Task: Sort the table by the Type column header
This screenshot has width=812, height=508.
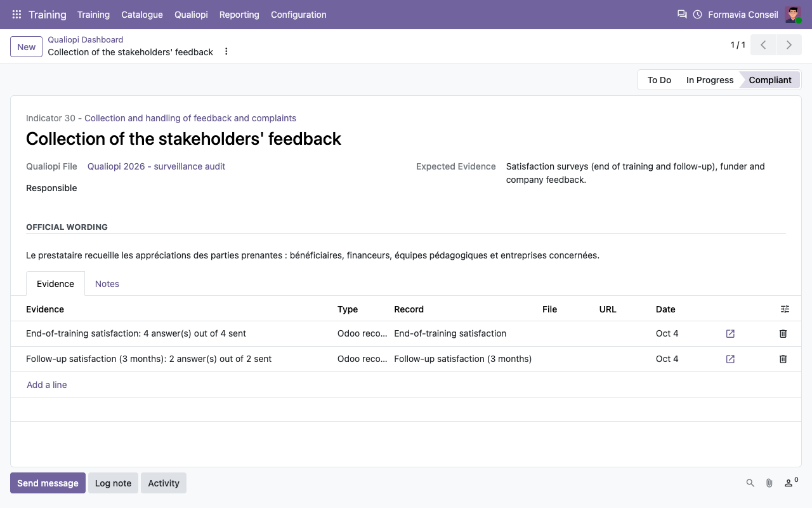Action: point(348,309)
